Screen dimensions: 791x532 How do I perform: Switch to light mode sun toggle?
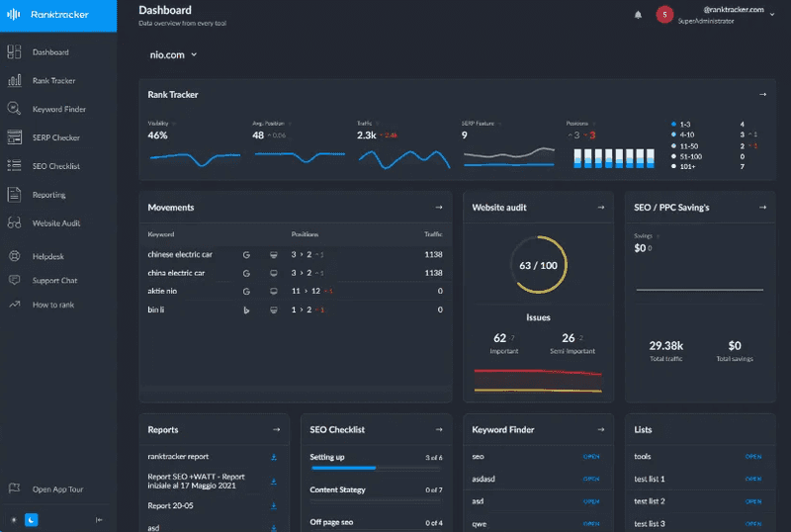(x=14, y=519)
